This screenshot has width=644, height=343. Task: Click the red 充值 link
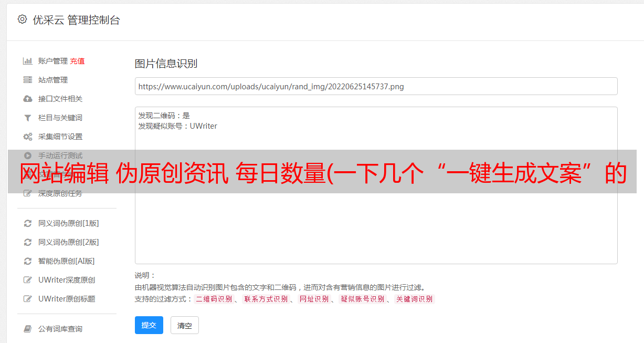tap(77, 61)
